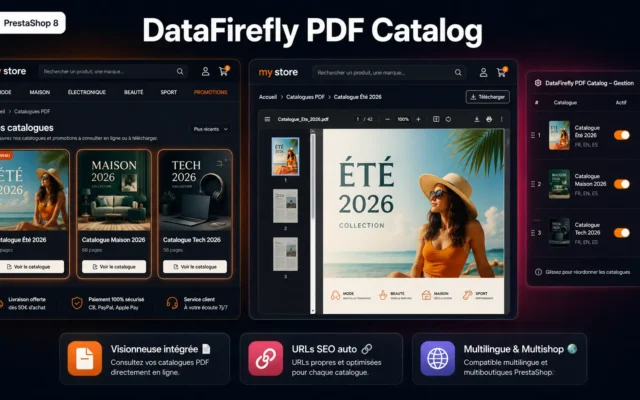This screenshot has height=400, width=640.
Task: Click the drag handle of catalogue row 2
Action: click(x=533, y=184)
